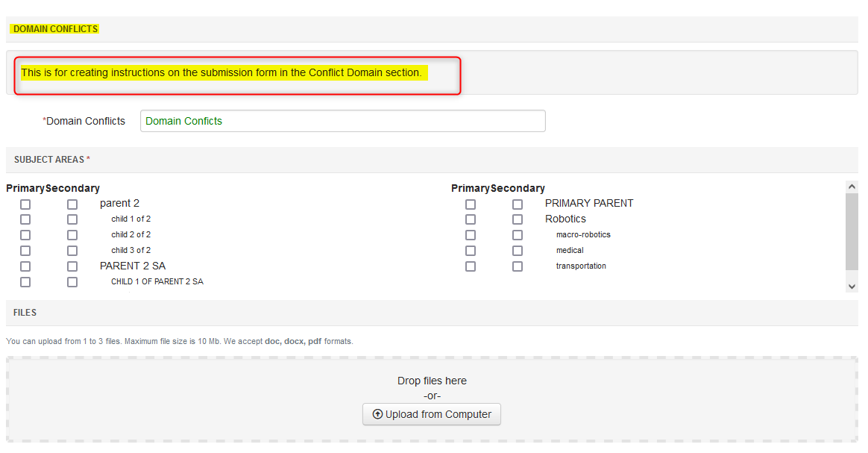Check Secondary box for child 1 of 2
Screen dimensions: 868x453
[72, 219]
